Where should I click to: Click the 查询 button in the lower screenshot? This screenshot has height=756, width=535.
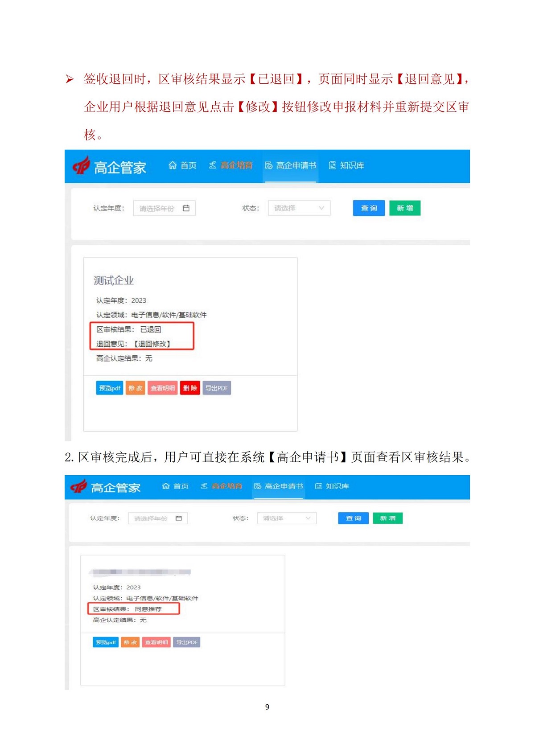(354, 518)
